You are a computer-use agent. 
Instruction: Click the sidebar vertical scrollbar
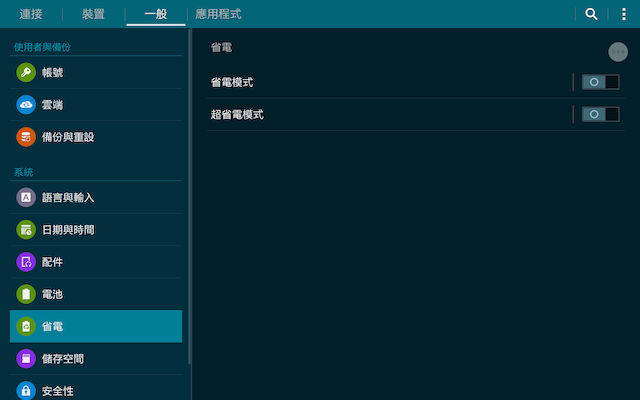(189, 197)
